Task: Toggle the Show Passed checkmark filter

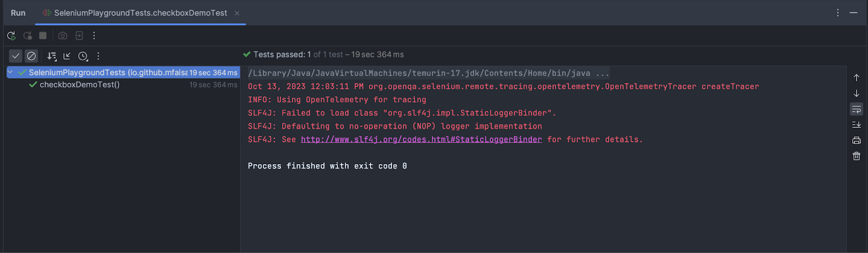Action: (x=16, y=56)
